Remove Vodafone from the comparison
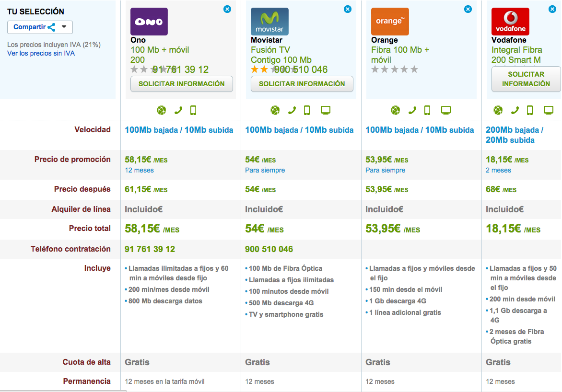562x392 pixels. tap(552, 9)
